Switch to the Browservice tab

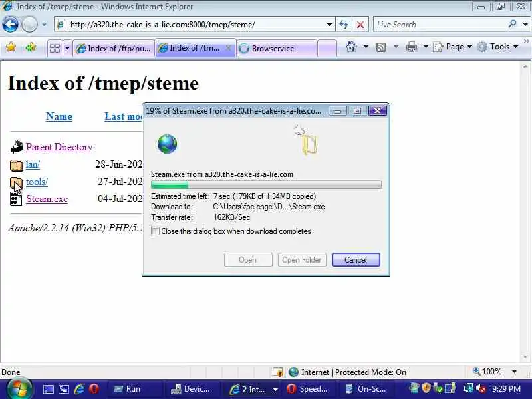click(x=277, y=48)
